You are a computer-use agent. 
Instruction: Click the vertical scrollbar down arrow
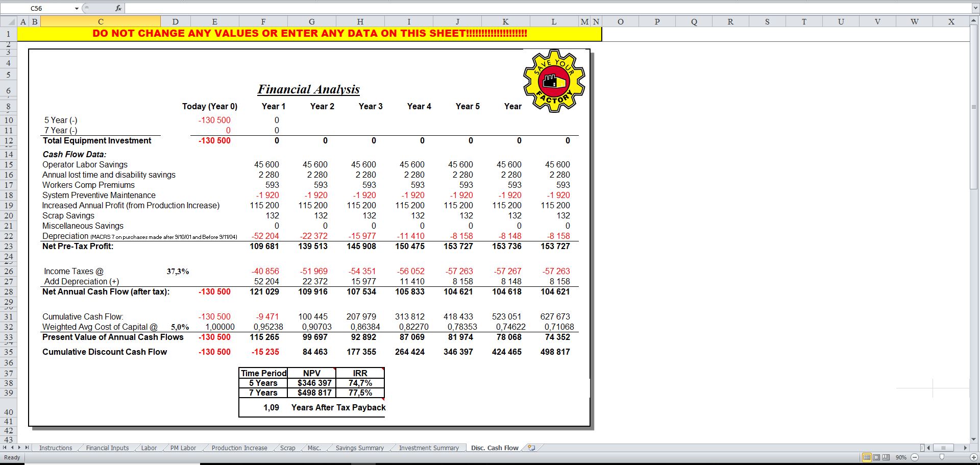[x=974, y=439]
